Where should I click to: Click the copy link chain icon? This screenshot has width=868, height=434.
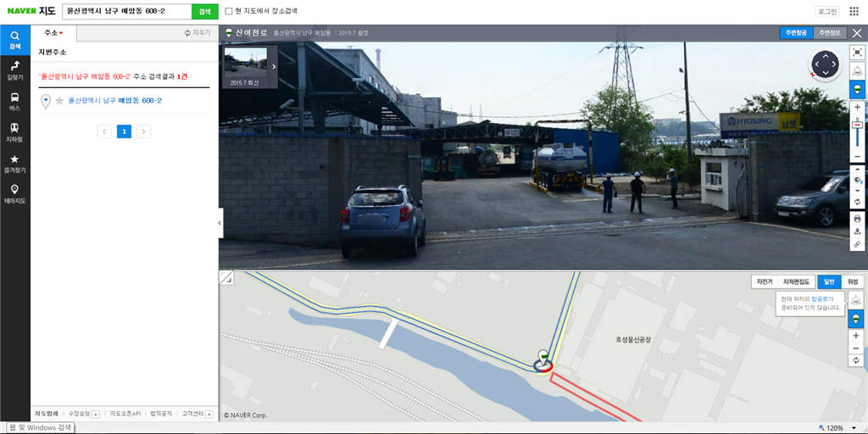point(857,243)
